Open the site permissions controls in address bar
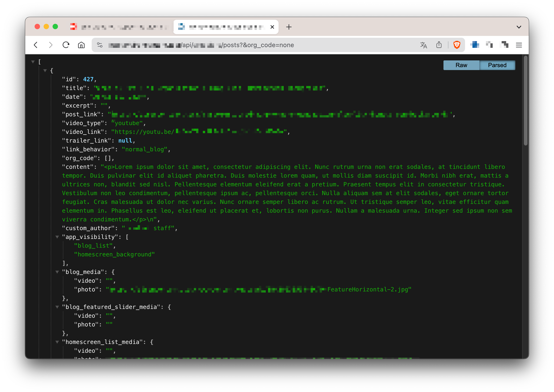 (x=100, y=45)
